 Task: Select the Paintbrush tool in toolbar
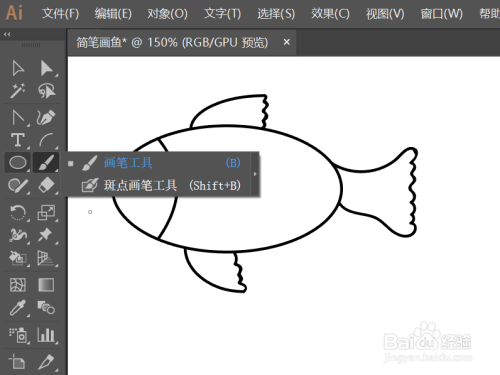(46, 162)
